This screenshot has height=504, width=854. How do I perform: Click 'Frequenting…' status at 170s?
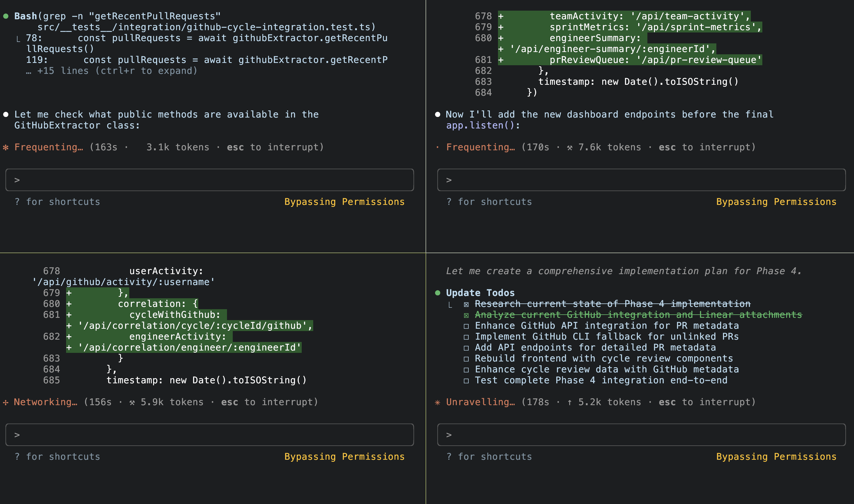(x=480, y=147)
